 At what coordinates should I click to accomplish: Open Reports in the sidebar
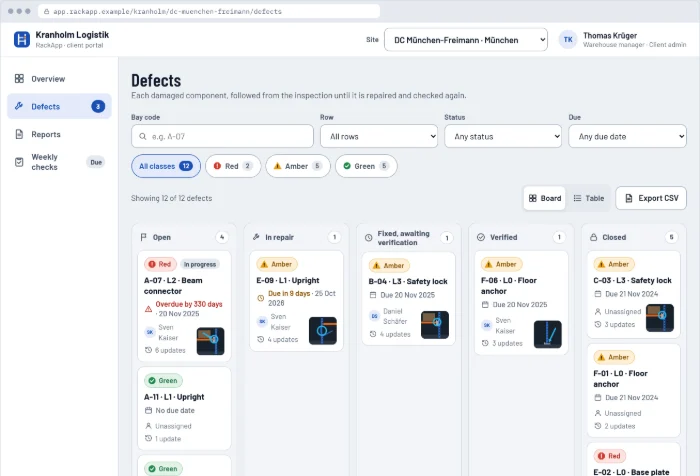coord(59,134)
